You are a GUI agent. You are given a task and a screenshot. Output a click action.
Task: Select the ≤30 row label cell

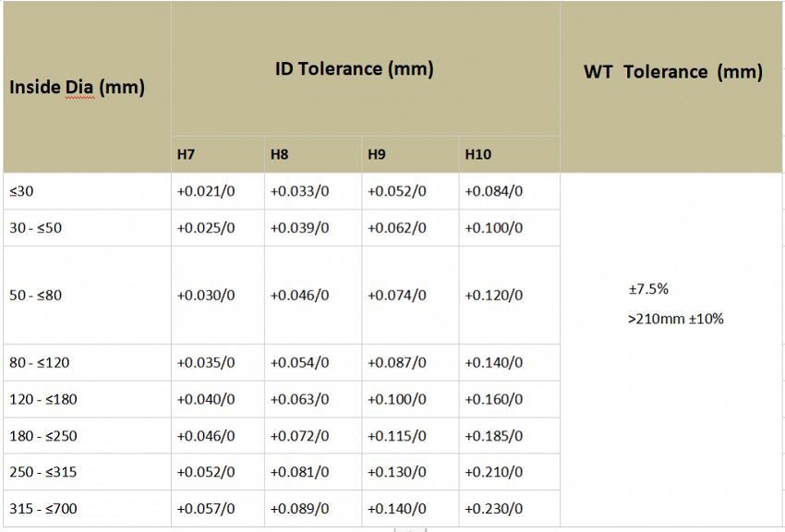(x=21, y=191)
